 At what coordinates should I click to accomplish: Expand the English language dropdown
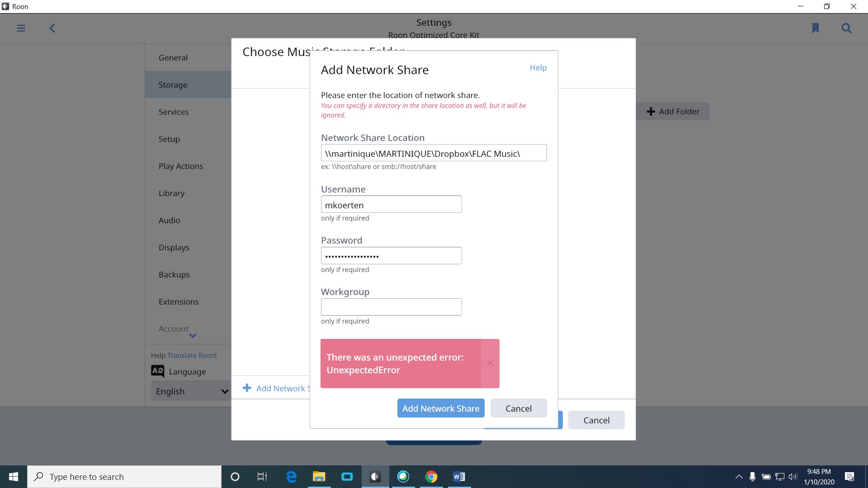coord(190,391)
